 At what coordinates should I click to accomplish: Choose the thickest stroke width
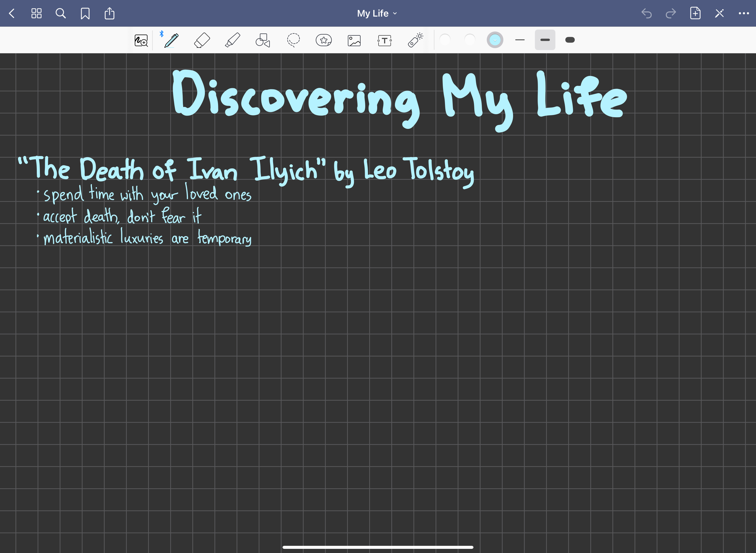(570, 40)
